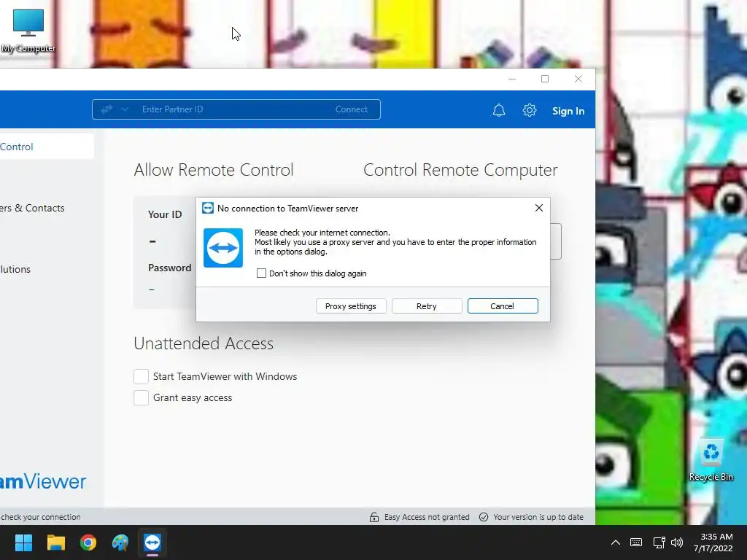Screen dimensions: 747x560
Task: Click Cancel in the connection dialog
Action: [x=503, y=306]
